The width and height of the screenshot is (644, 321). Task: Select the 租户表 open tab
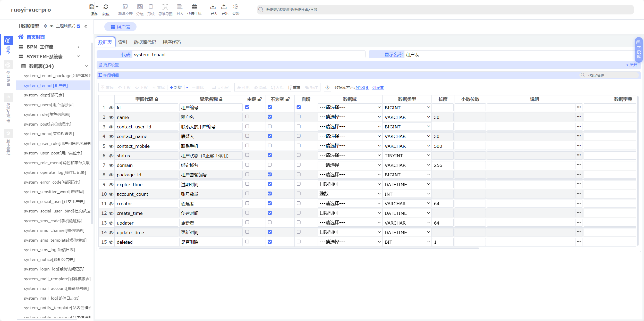pyautogui.click(x=120, y=27)
